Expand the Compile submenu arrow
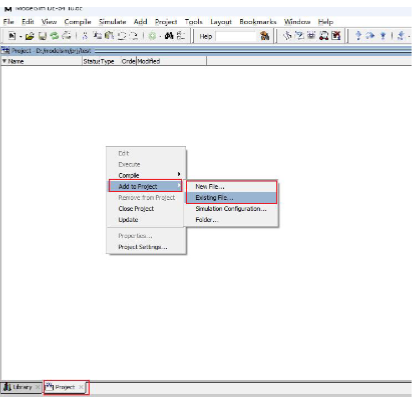417x400 pixels. pyautogui.click(x=179, y=174)
